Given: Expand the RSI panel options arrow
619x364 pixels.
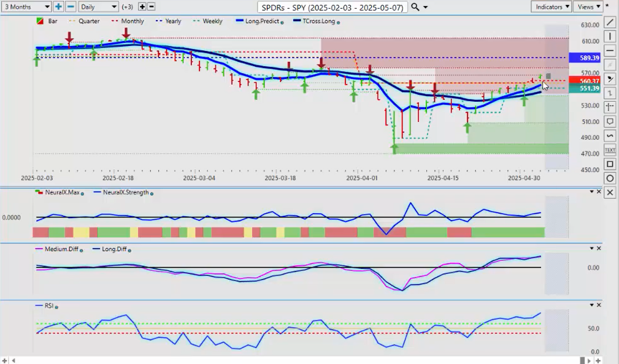Looking at the screenshot, I should click(592, 305).
